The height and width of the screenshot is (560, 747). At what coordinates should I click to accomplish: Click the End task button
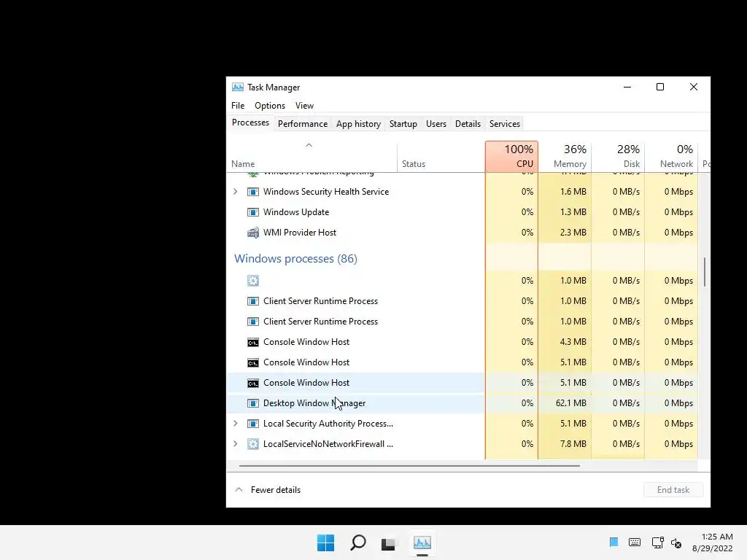point(673,490)
